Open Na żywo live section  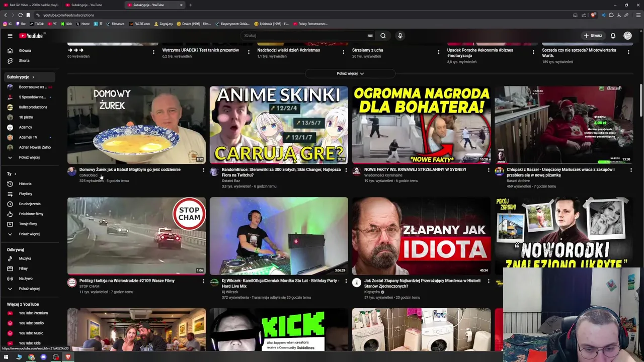30,279
